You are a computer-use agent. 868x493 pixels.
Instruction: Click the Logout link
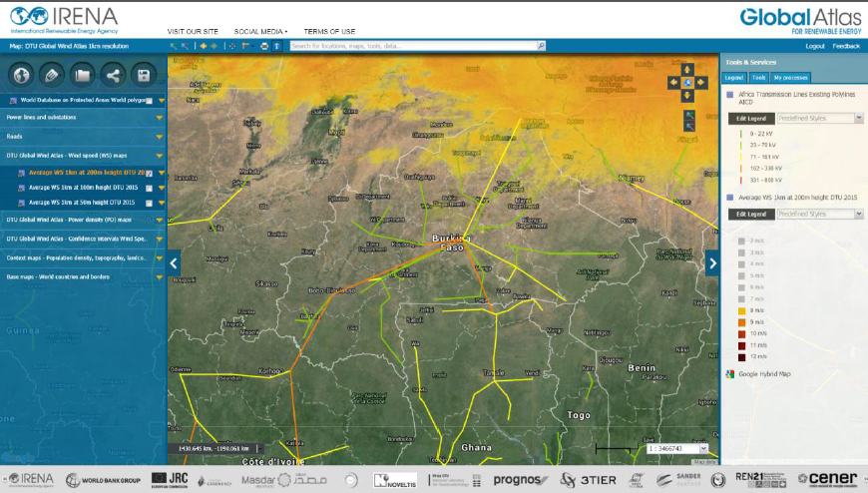click(x=815, y=46)
